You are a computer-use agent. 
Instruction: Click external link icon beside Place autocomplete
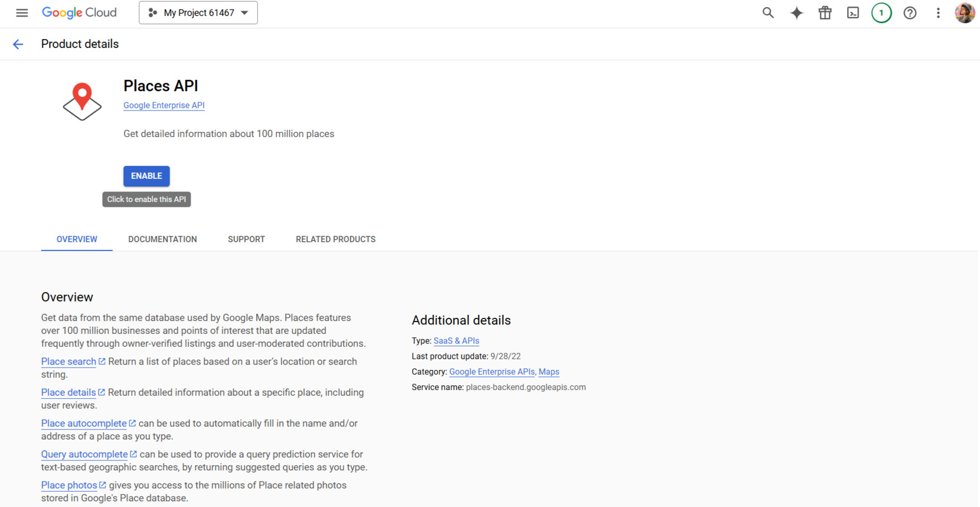(x=132, y=423)
